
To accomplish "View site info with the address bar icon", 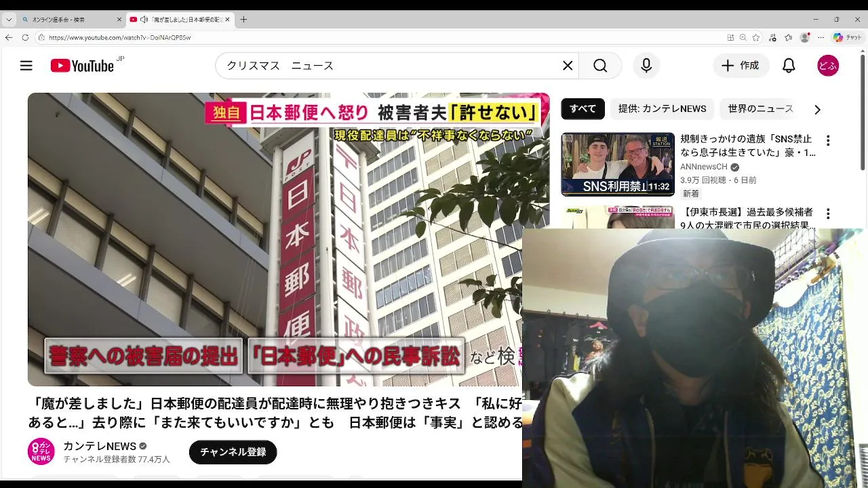I will (41, 37).
